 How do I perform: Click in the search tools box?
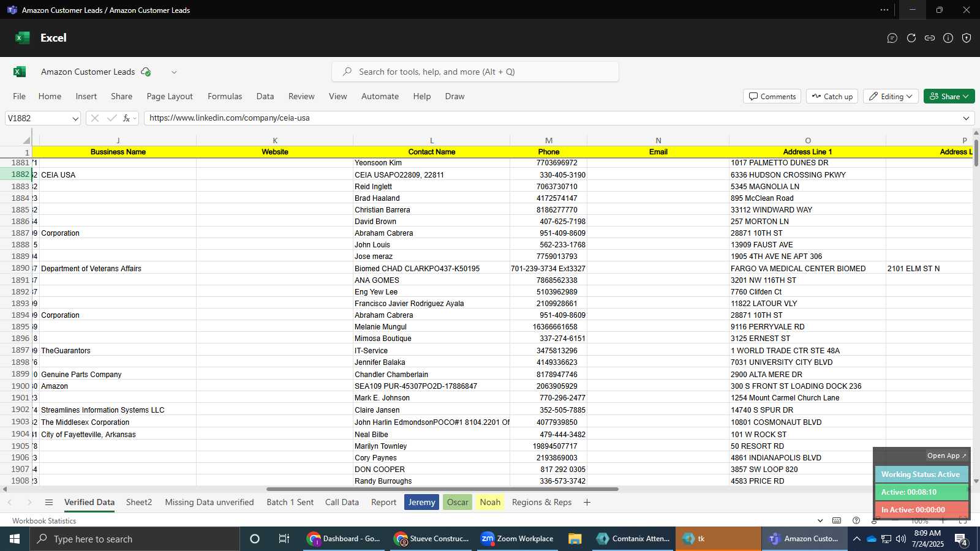[475, 72]
